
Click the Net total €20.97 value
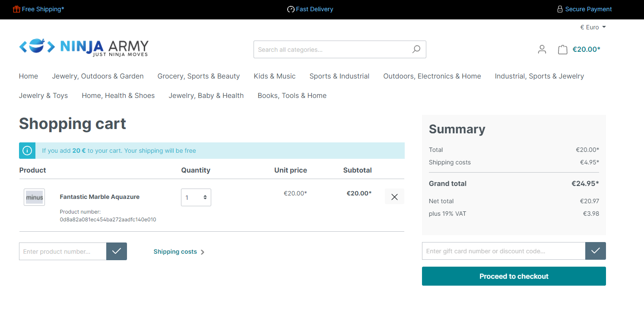point(590,201)
